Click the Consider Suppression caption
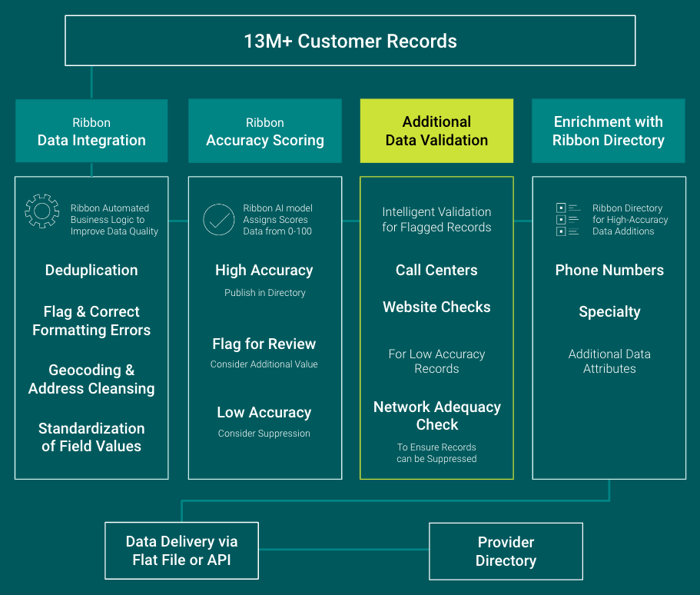The height and width of the screenshot is (595, 700). click(x=264, y=434)
